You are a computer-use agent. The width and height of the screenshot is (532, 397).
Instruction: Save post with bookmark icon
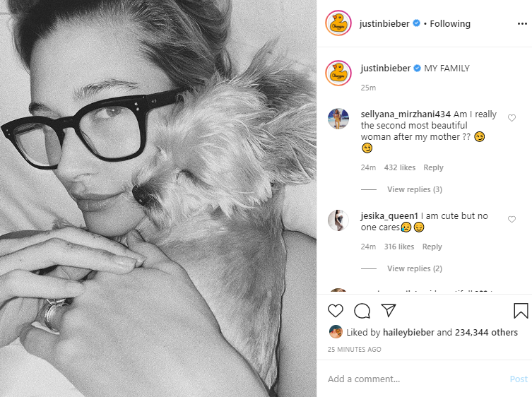521,311
